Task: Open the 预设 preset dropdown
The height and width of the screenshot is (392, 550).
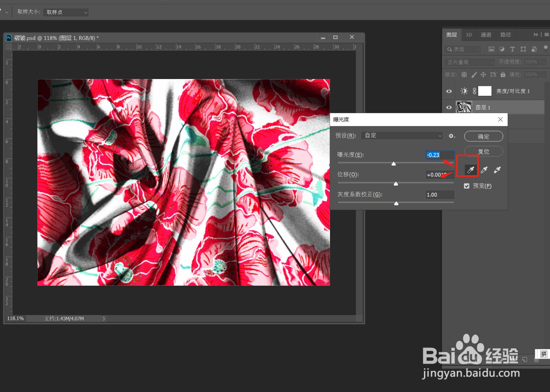Action: point(402,136)
